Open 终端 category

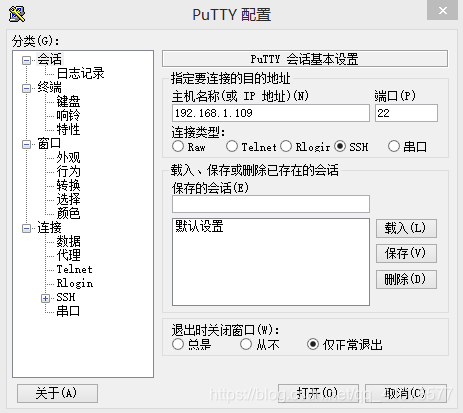point(49,87)
